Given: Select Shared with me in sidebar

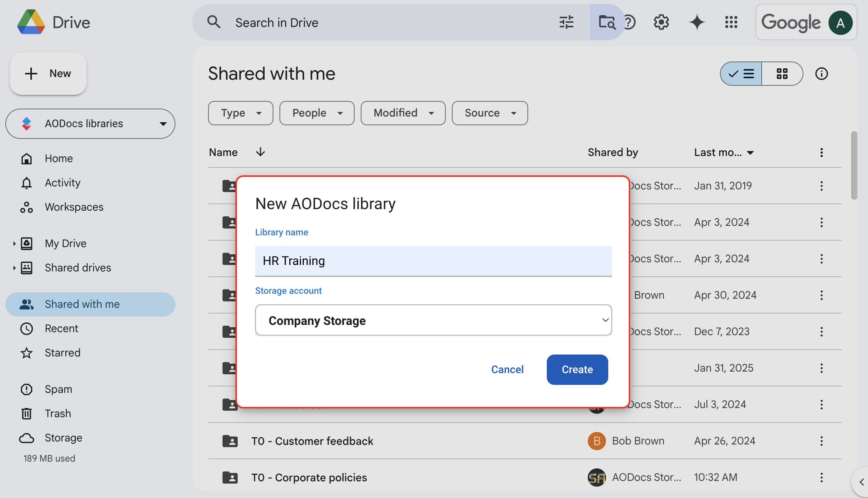Looking at the screenshot, I should (x=90, y=304).
